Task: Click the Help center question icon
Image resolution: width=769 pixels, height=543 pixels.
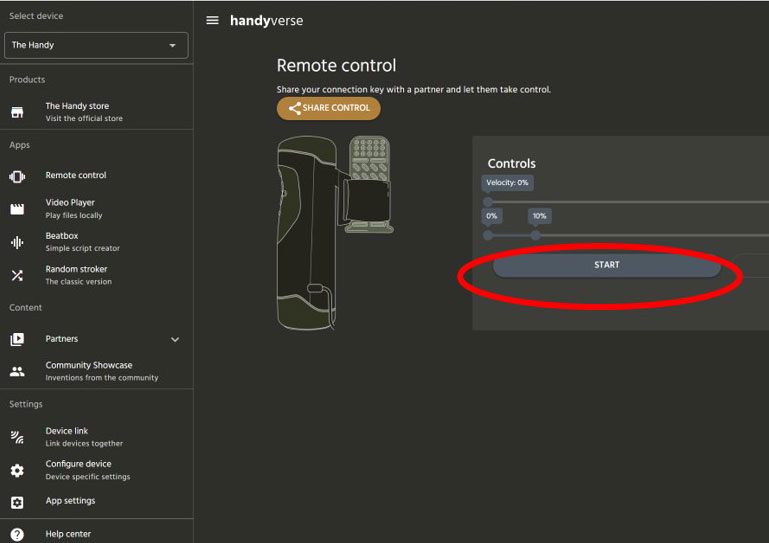Action: 17,535
